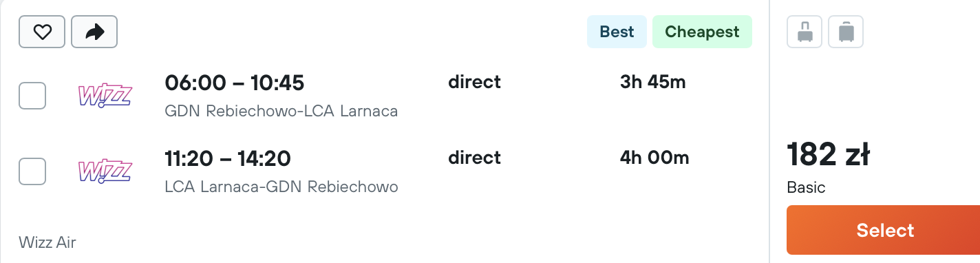Click the outbound direct label
The height and width of the screenshot is (263, 980).
point(475,82)
